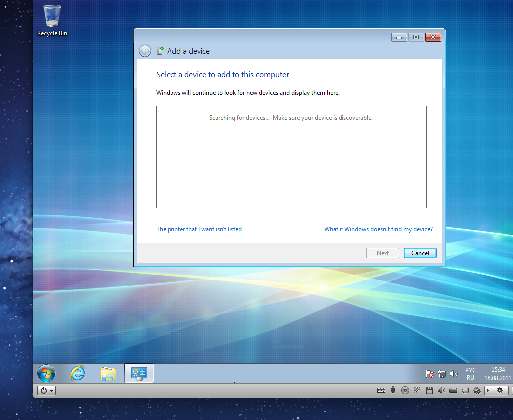
Task: Click the VM sound speaker icon
Action: (441, 390)
